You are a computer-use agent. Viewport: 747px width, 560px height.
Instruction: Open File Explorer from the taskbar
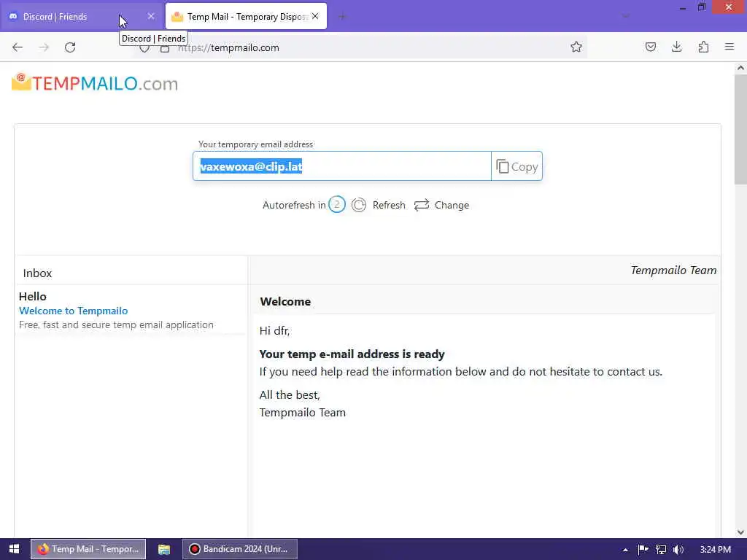point(164,549)
